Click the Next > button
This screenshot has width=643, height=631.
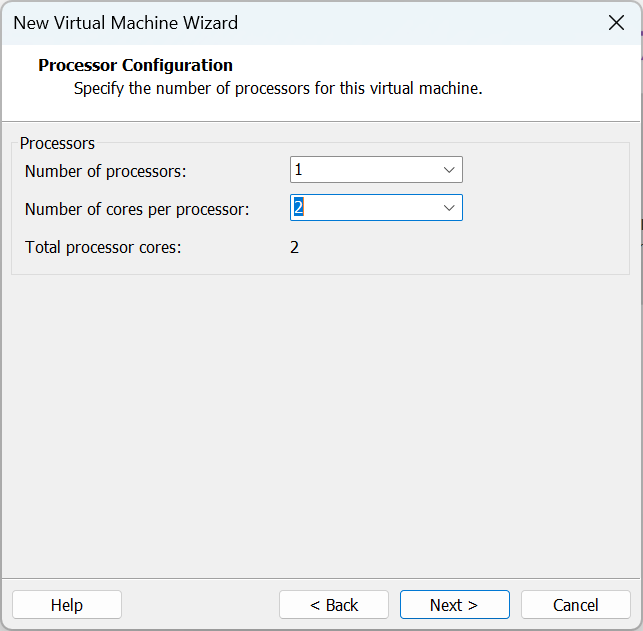point(454,605)
